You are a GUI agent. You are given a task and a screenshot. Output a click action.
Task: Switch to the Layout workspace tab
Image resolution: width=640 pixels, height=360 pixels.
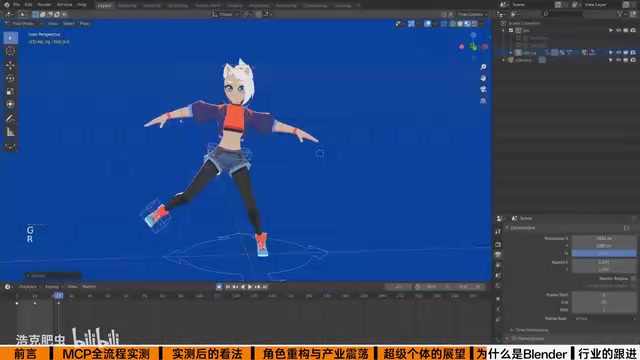coord(104,5)
